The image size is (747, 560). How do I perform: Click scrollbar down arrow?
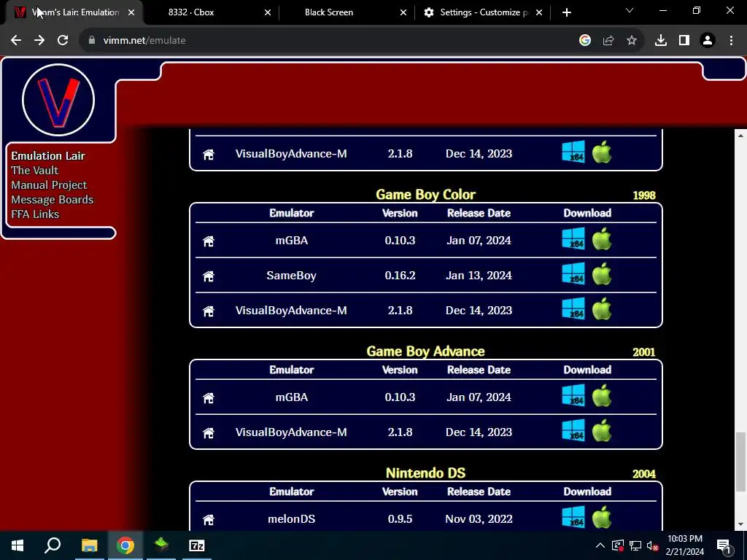tap(740, 524)
